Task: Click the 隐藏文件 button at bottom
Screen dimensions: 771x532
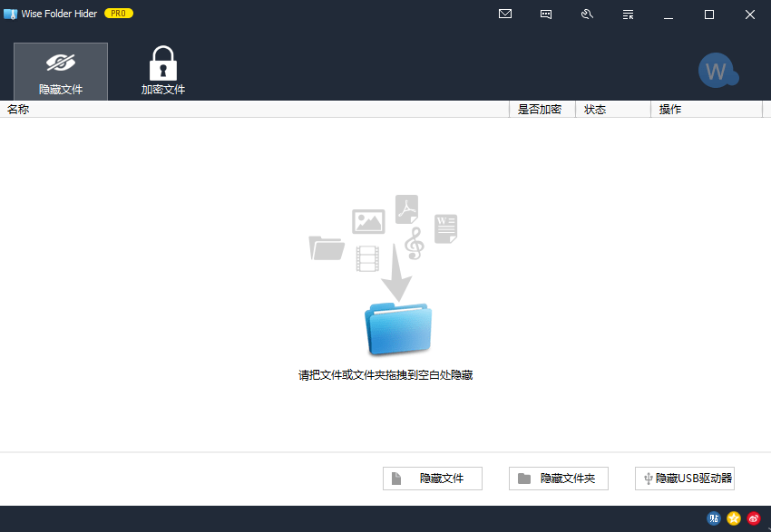Action: [x=433, y=478]
